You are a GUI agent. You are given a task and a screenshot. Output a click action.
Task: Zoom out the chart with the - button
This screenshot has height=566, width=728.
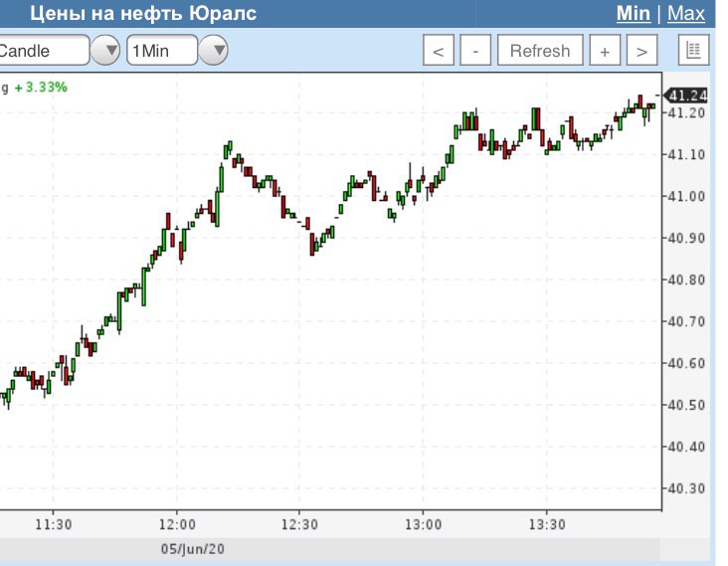click(475, 50)
